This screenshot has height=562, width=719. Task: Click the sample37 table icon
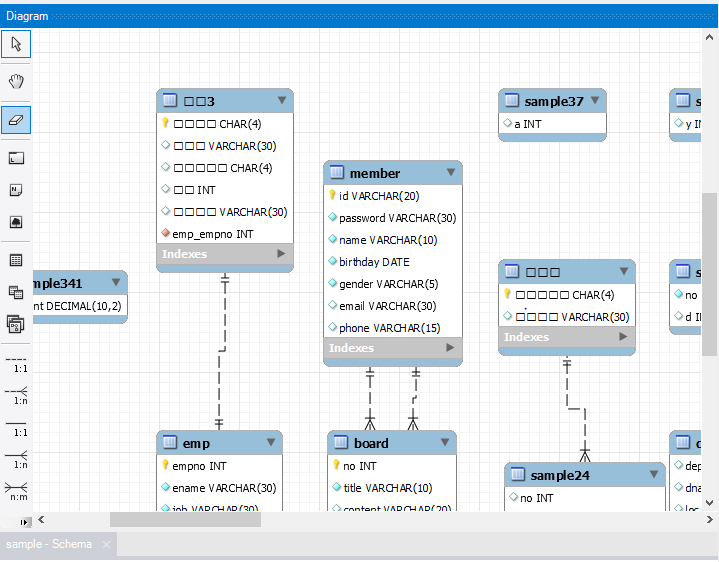(x=512, y=100)
